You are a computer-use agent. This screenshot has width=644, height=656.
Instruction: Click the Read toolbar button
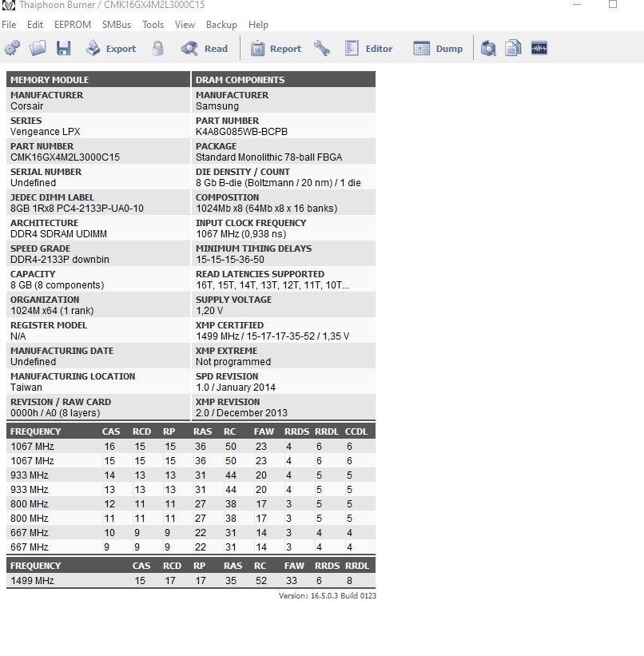[x=205, y=48]
